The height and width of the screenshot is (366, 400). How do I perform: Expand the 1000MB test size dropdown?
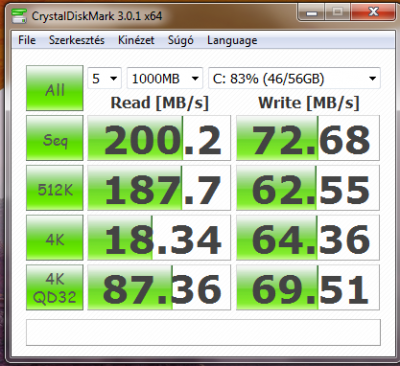tap(165, 78)
